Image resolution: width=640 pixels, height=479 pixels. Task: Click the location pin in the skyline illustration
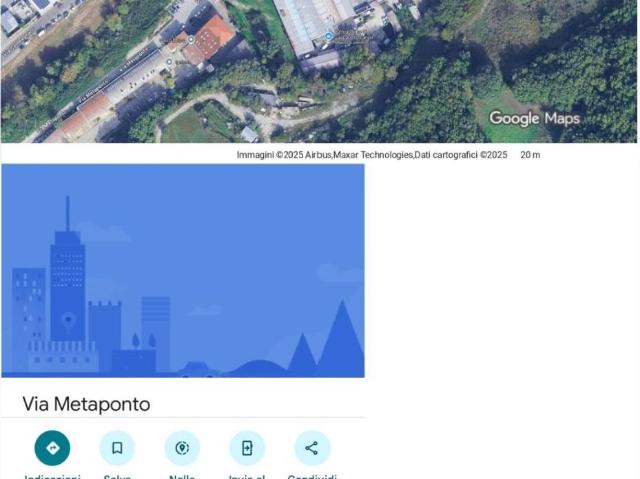(68, 321)
